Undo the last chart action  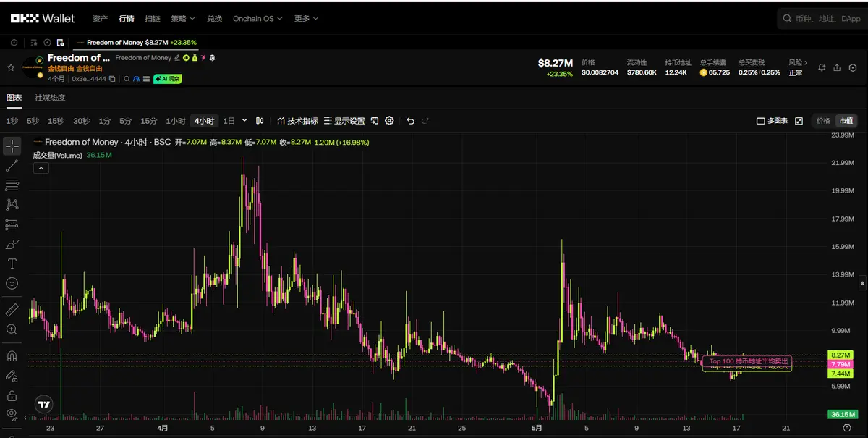coord(410,121)
